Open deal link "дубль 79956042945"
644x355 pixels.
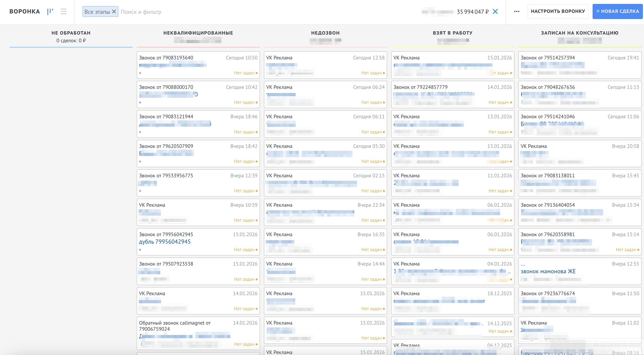[x=165, y=242]
